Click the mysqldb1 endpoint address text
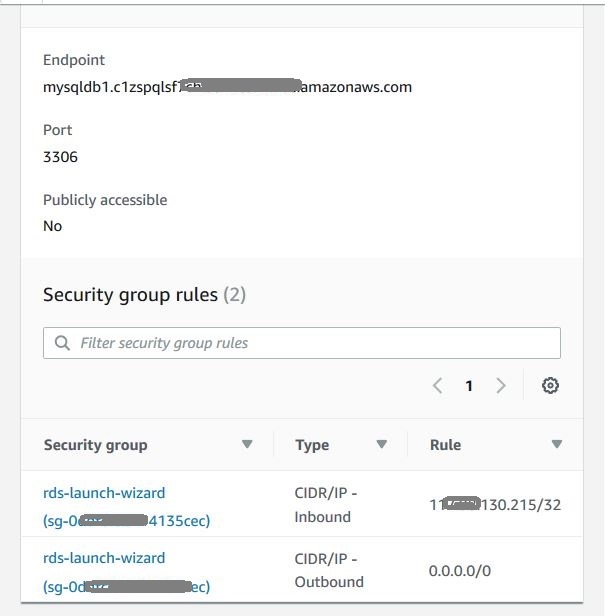The width and height of the screenshot is (605, 616). pyautogui.click(x=227, y=87)
